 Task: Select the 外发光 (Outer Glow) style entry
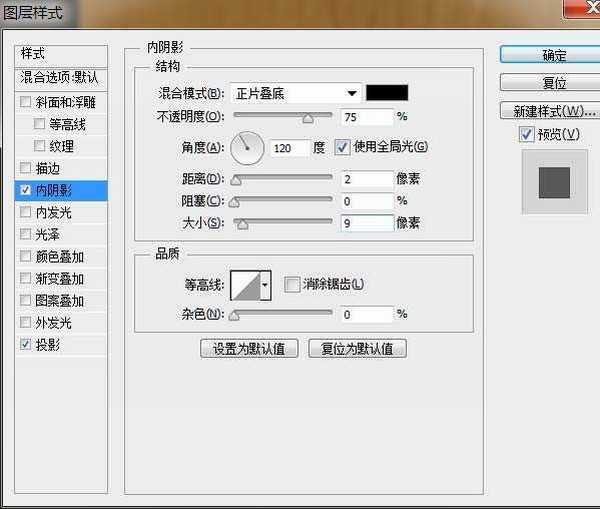(54, 322)
